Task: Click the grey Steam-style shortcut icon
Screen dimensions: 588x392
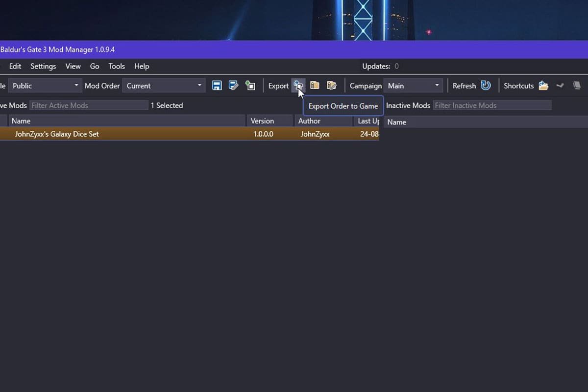Action: click(x=560, y=86)
